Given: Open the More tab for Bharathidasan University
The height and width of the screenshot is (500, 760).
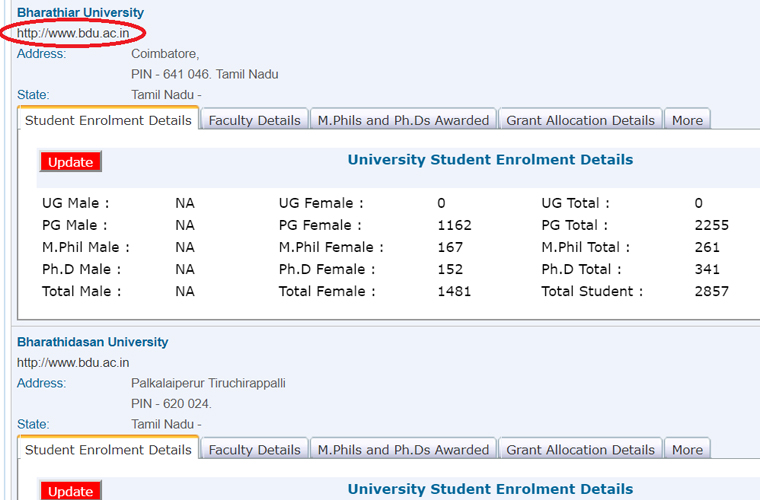Looking at the screenshot, I should coord(687,449).
